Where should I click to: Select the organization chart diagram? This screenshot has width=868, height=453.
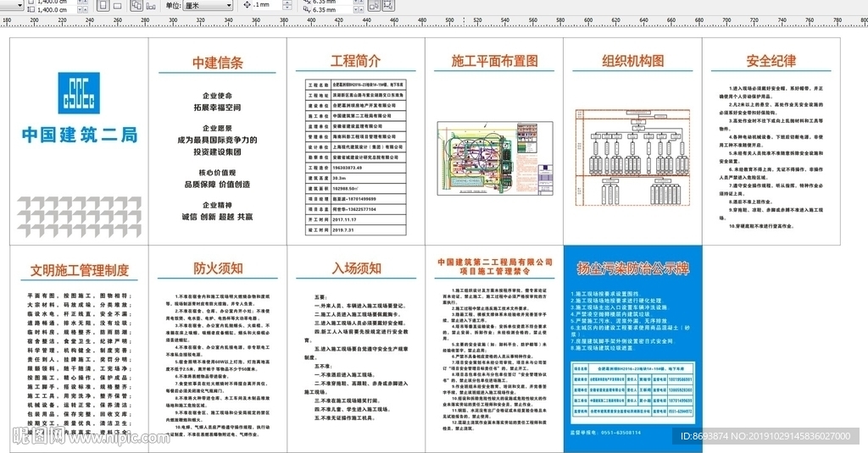[632, 157]
